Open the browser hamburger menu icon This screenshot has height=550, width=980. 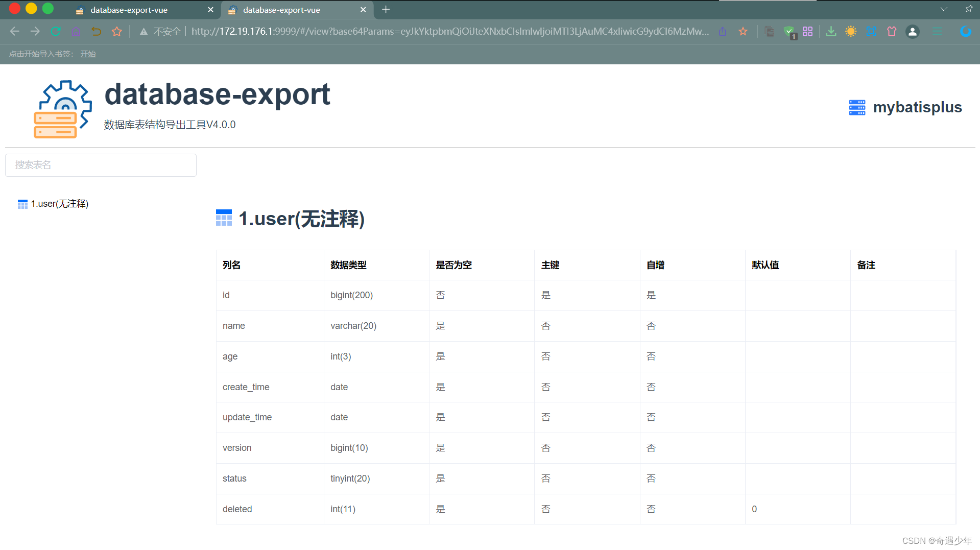937,32
